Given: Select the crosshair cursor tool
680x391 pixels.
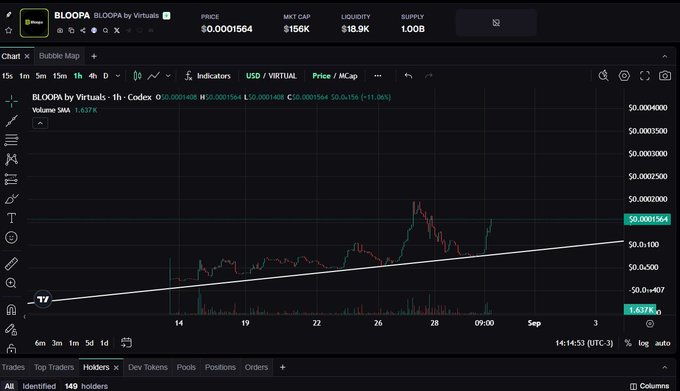Looking at the screenshot, I should (11, 101).
